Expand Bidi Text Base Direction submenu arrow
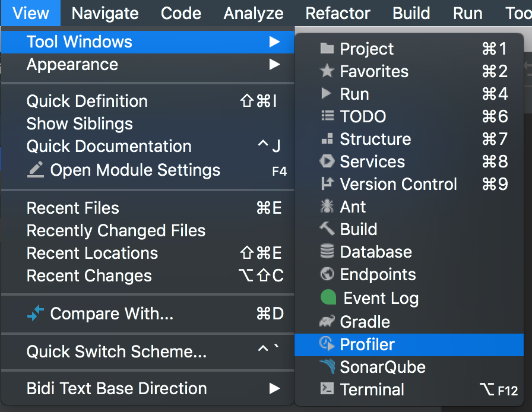This screenshot has width=532, height=412. [274, 388]
